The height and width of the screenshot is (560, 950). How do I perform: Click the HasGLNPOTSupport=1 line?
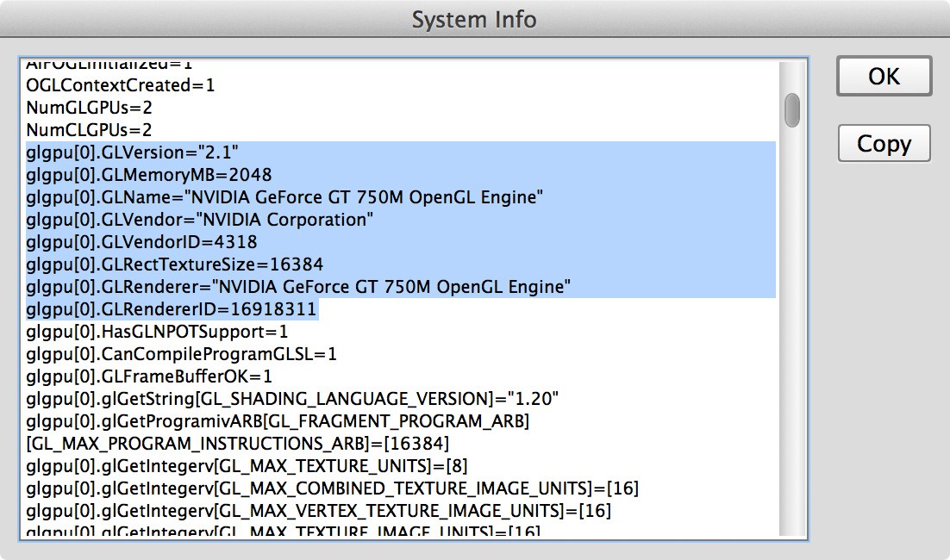tap(157, 331)
